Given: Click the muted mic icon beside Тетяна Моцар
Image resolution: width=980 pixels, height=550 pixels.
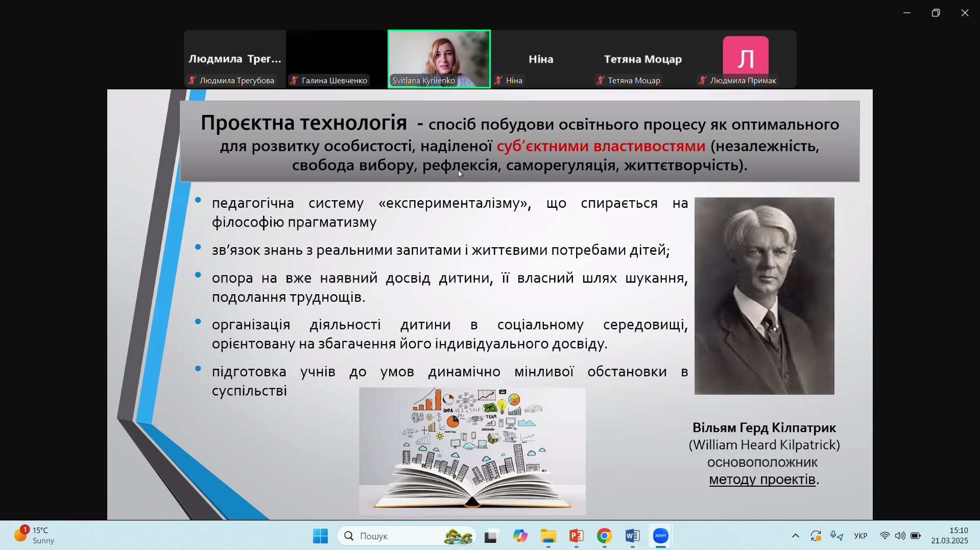Looking at the screenshot, I should click(601, 80).
